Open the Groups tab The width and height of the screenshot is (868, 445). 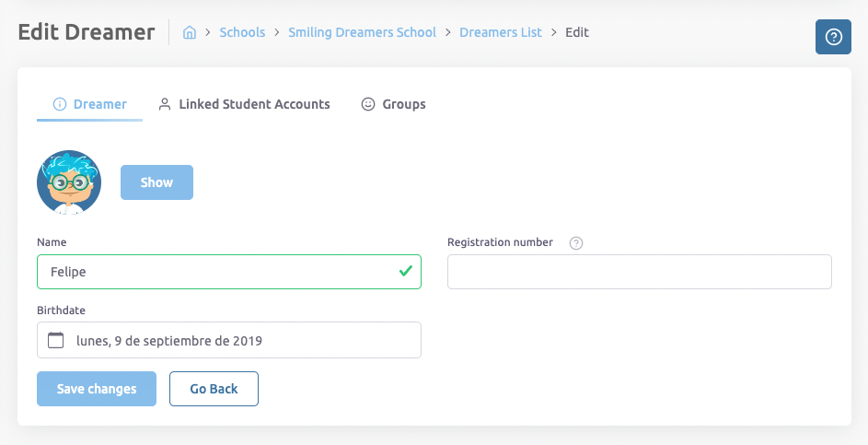(x=393, y=104)
